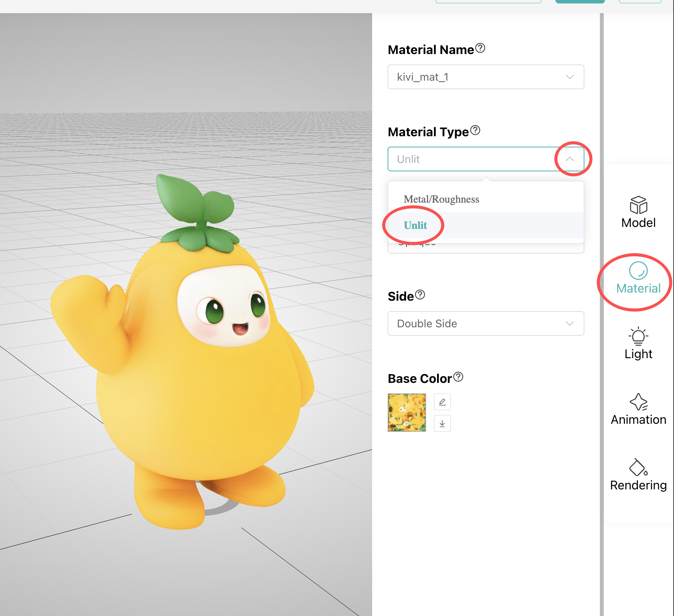The width and height of the screenshot is (674, 616).
Task: Download the Base Color texture
Action: pos(442,423)
